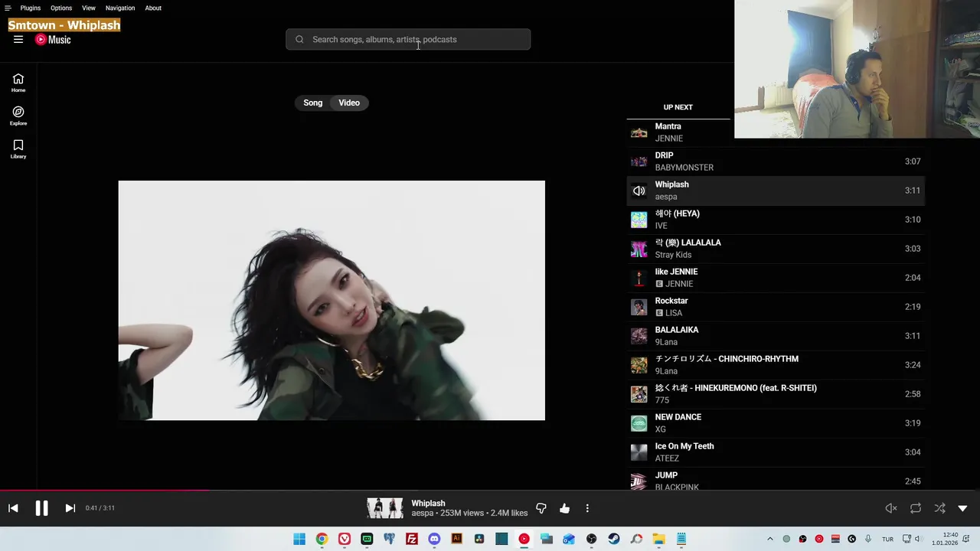The width and height of the screenshot is (980, 551).
Task: Click the HEYA album thumbnail
Action: pos(639,220)
